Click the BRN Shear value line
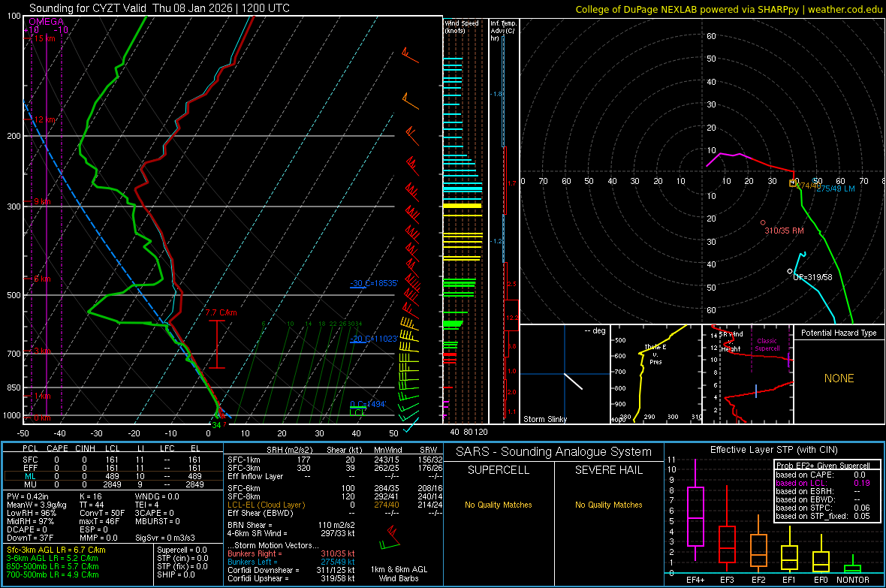The image size is (886, 588). 291,525
